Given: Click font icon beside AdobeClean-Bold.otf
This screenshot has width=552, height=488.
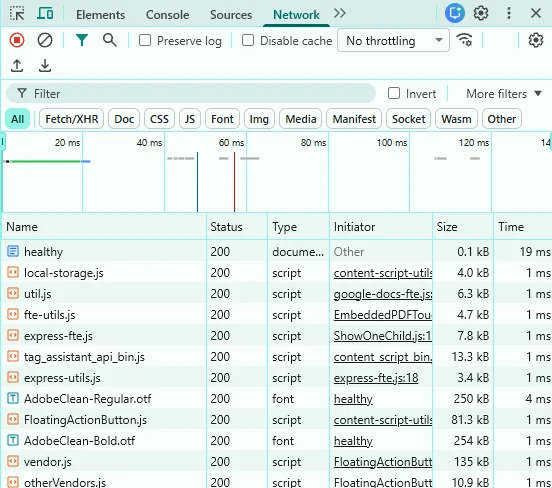Looking at the screenshot, I should click(13, 440).
